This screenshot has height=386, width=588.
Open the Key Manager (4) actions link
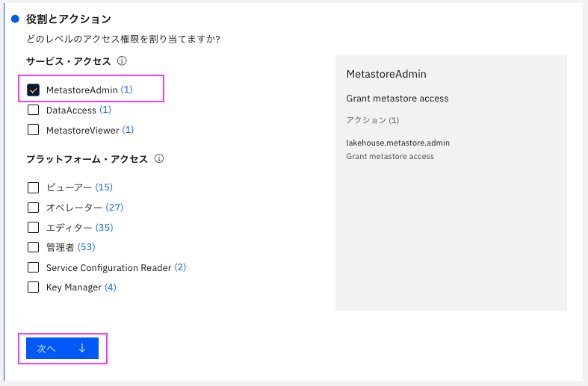(111, 287)
